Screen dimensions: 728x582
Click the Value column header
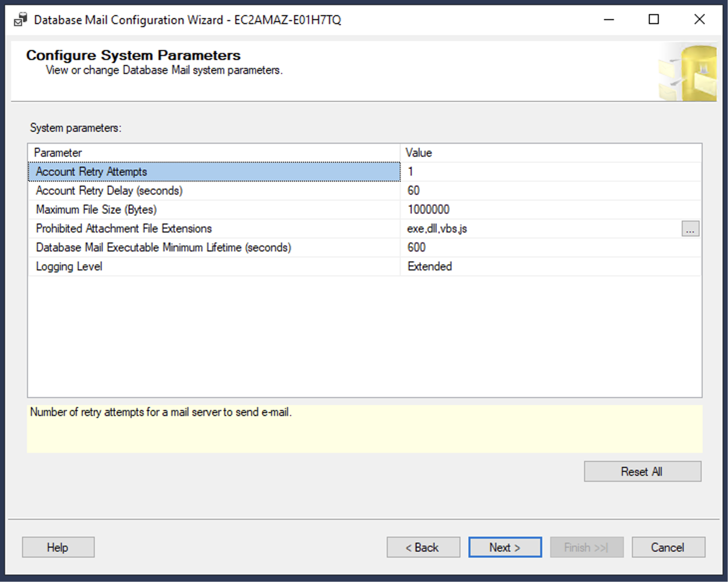coord(551,153)
